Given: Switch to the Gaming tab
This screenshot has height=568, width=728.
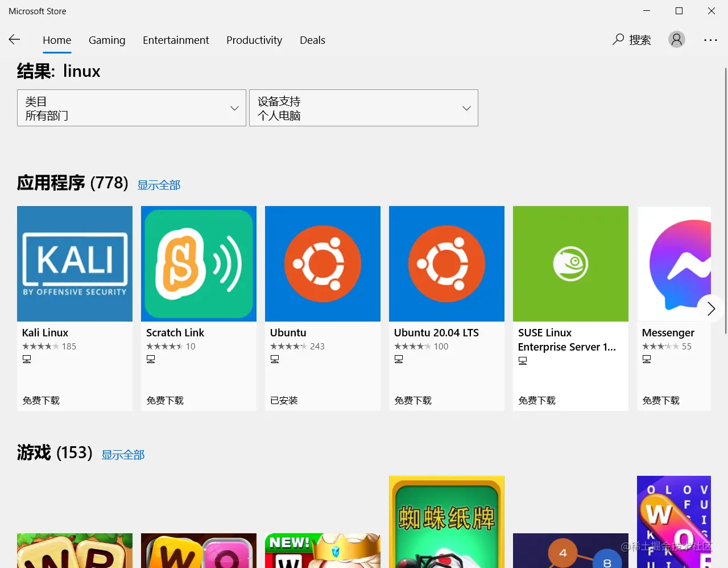Looking at the screenshot, I should point(107,40).
